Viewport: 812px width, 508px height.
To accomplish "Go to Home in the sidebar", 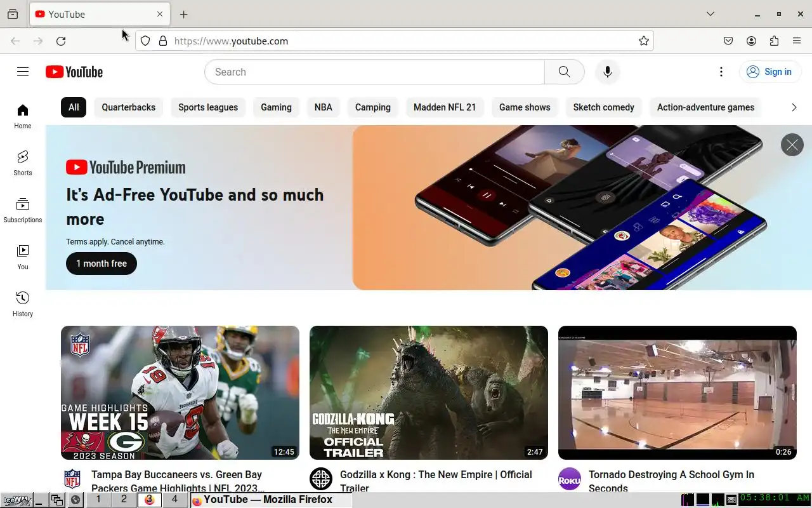I will (x=23, y=116).
